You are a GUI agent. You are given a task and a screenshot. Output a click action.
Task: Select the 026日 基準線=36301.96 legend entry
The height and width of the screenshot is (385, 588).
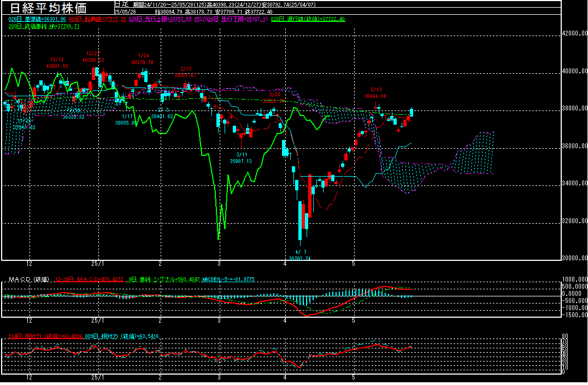point(37,19)
